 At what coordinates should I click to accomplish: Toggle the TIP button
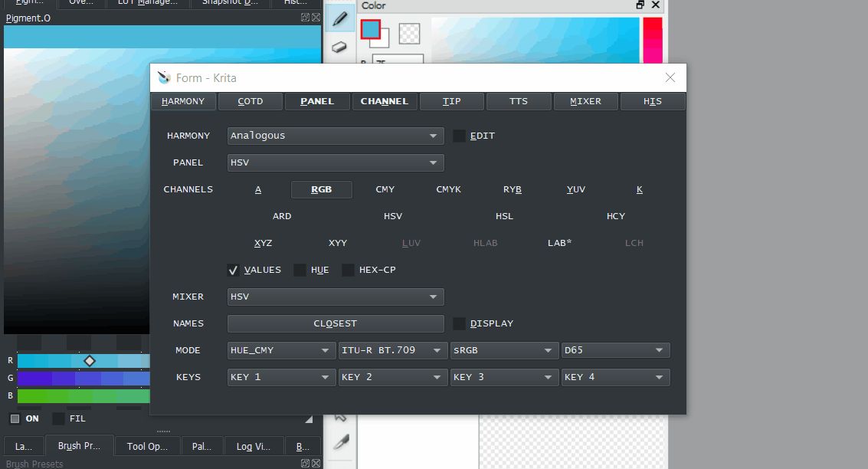click(x=452, y=101)
